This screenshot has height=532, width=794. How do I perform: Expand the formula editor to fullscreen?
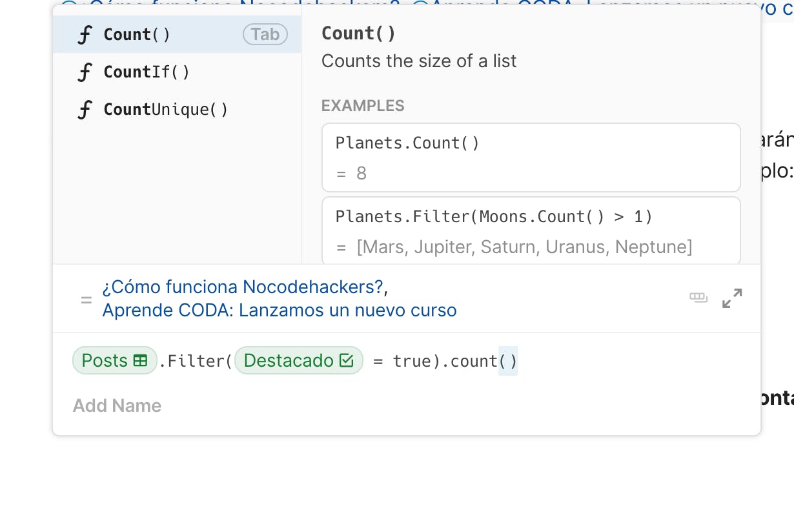(731, 298)
